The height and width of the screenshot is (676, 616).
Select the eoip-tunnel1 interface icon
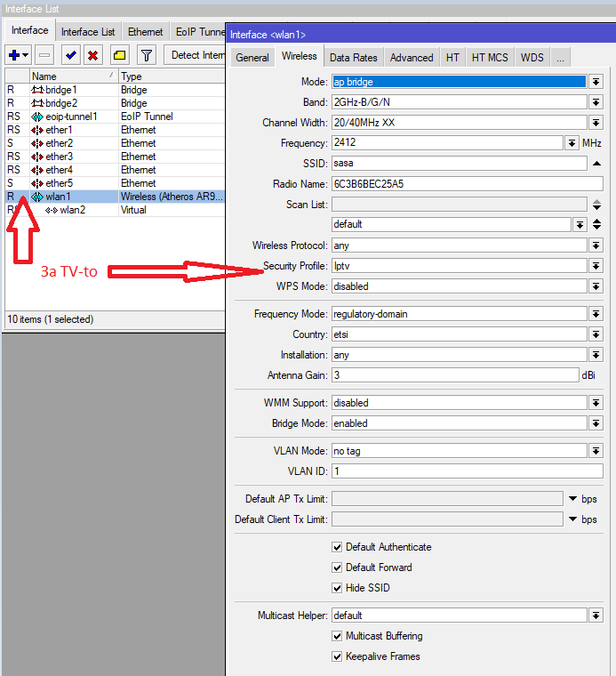[37, 117]
